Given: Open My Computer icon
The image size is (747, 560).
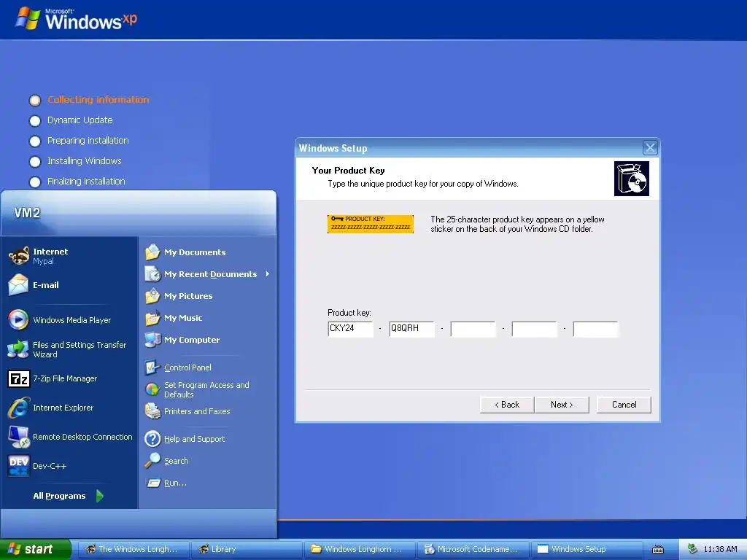Looking at the screenshot, I should [152, 340].
